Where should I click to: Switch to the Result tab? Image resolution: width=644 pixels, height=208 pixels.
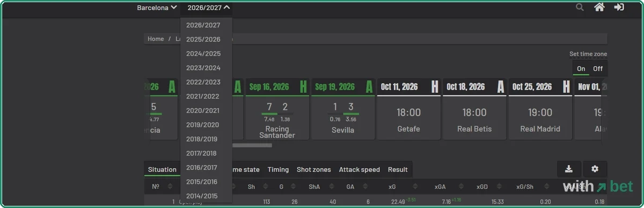(398, 169)
